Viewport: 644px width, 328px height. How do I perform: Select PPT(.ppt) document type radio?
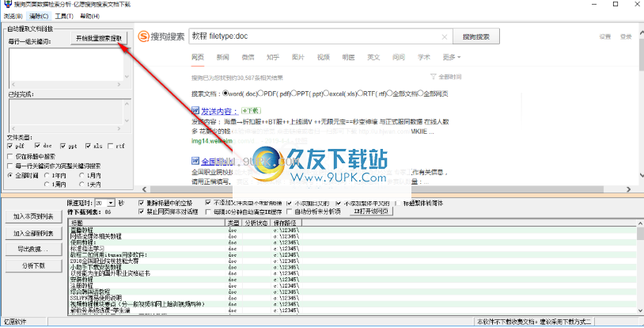point(294,93)
